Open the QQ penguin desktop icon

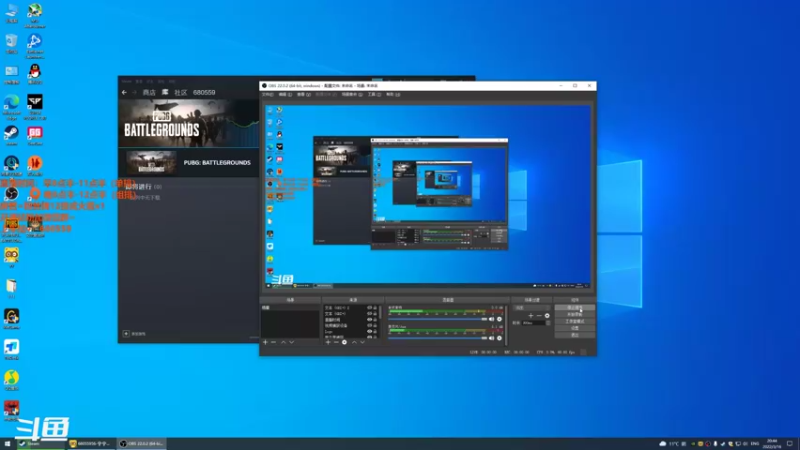click(35, 73)
